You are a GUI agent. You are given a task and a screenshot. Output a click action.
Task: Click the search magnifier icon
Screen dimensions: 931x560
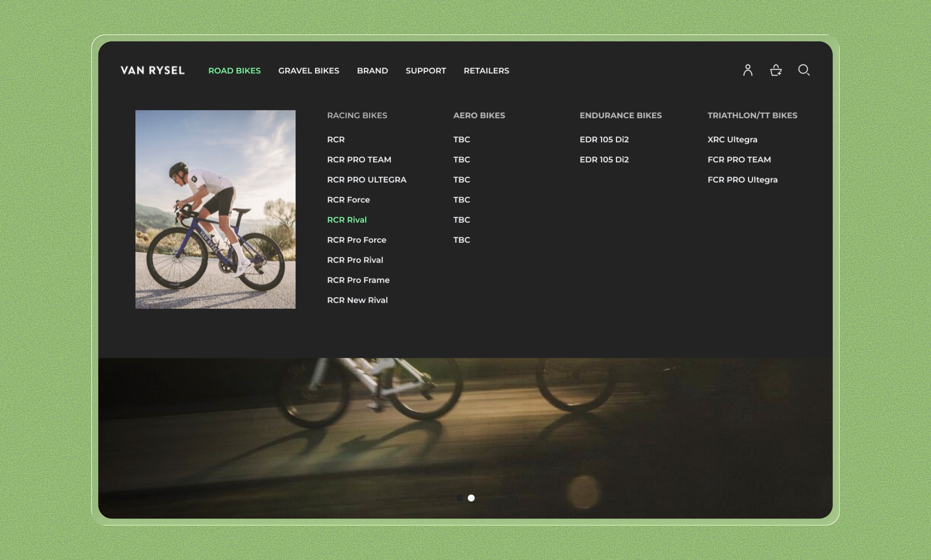coord(804,70)
